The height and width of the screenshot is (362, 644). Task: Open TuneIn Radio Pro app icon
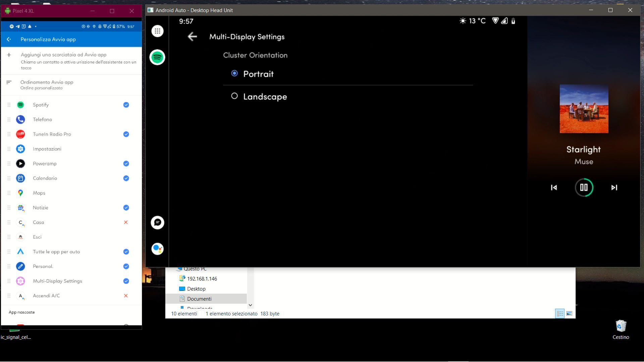click(x=20, y=134)
